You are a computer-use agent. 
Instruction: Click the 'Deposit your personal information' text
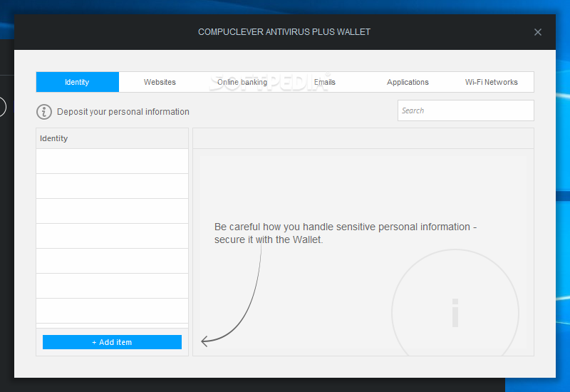123,112
